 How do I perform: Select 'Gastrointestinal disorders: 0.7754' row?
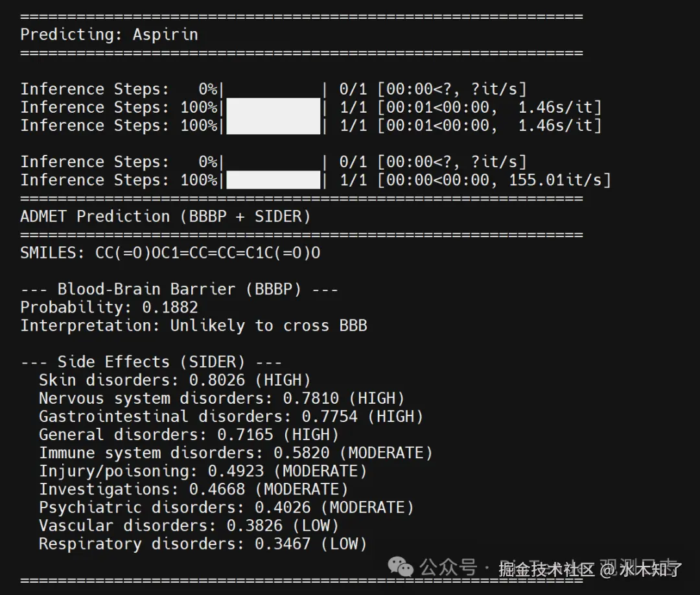[x=231, y=417]
